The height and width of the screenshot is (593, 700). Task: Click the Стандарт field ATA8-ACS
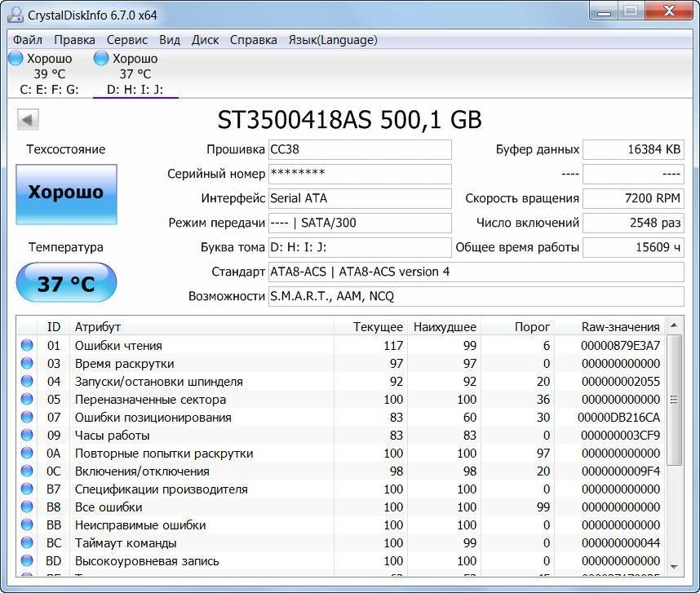(476, 272)
